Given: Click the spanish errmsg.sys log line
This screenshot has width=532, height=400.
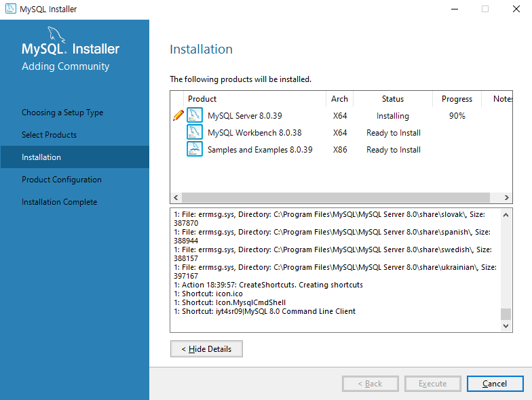Looking at the screenshot, I should (x=332, y=236).
